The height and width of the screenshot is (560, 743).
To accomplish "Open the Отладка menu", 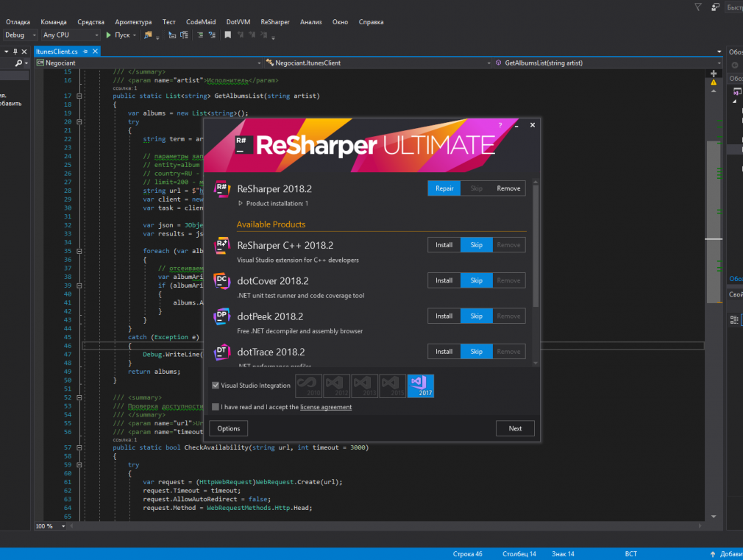I will [18, 22].
